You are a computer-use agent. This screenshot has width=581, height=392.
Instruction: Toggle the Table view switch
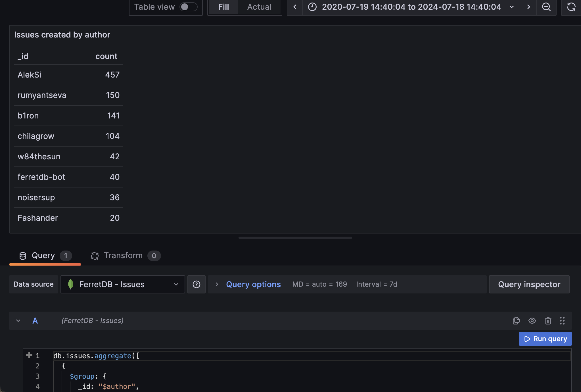click(x=188, y=7)
